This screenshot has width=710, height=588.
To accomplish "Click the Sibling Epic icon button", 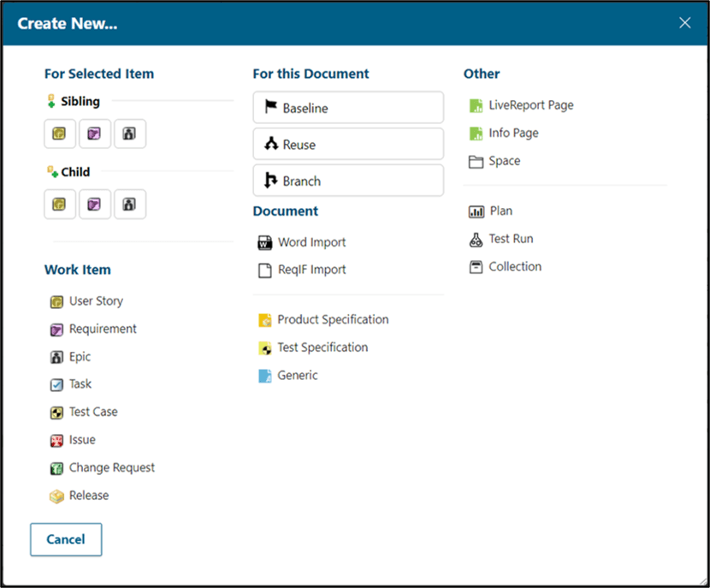I will click(x=129, y=134).
